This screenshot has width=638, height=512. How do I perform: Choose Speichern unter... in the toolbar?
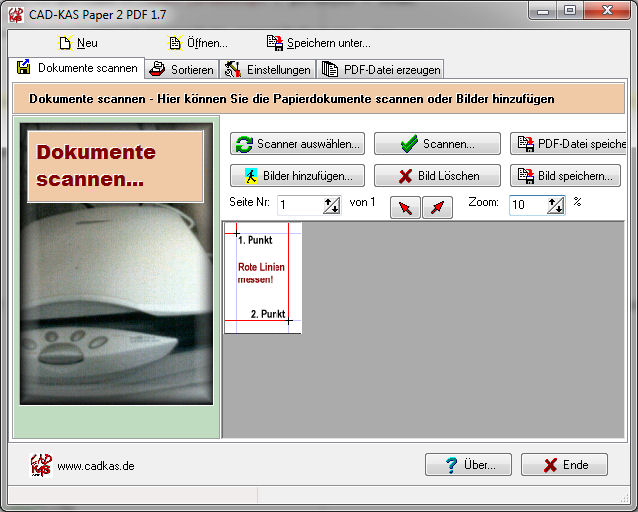(x=318, y=43)
